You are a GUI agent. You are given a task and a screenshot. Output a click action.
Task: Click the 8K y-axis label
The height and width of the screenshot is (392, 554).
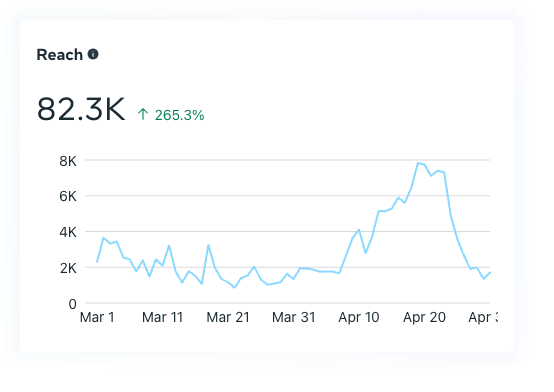click(68, 161)
